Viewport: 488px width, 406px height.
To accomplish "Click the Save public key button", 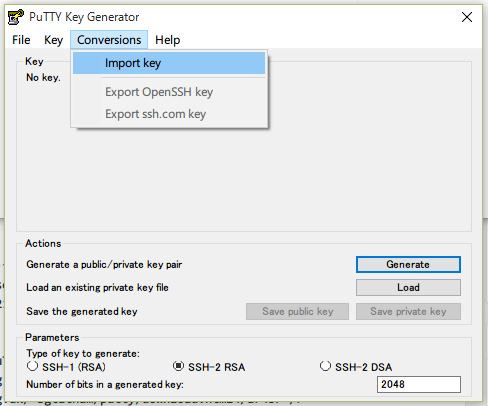I will click(297, 311).
